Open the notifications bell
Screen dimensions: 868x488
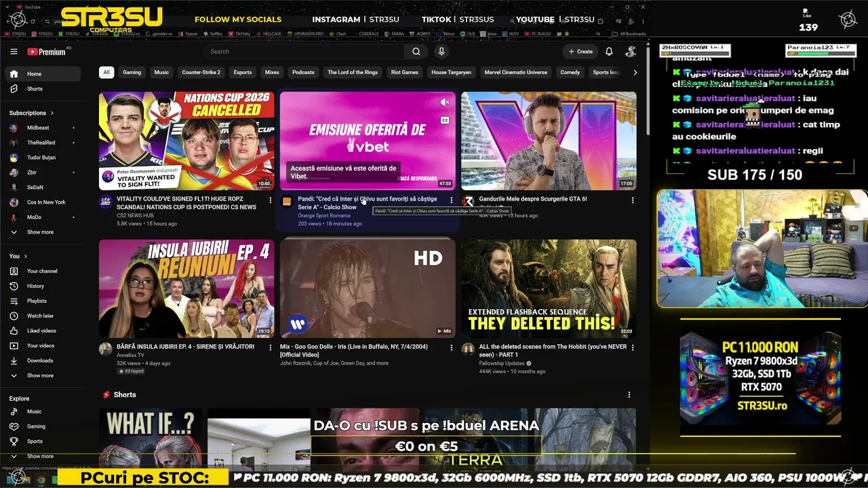[x=609, y=52]
